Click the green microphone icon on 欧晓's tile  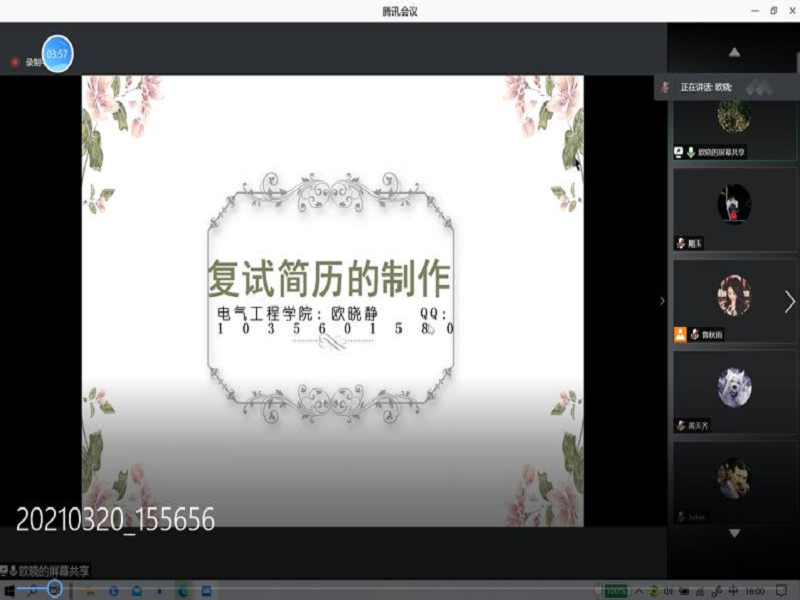pyautogui.click(x=691, y=152)
